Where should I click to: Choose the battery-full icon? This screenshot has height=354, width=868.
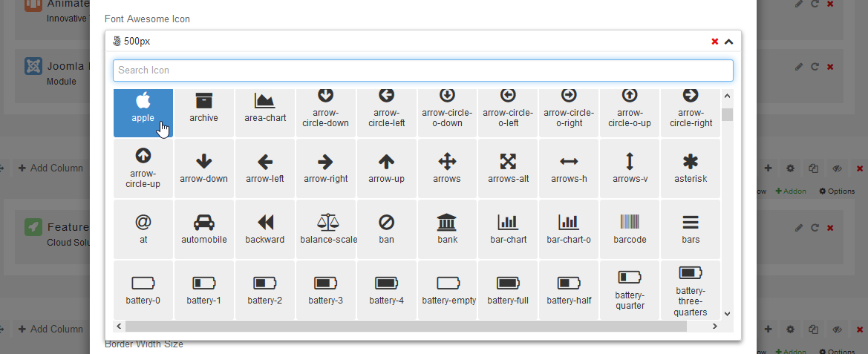click(508, 290)
